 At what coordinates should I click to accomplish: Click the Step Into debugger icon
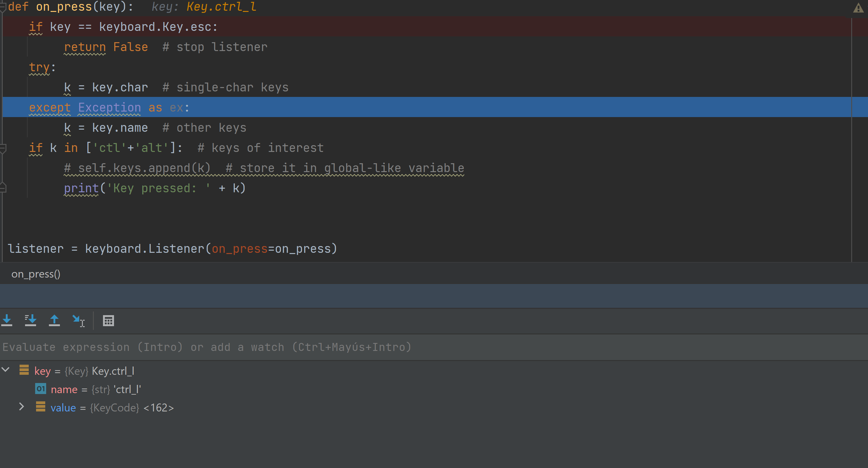pyautogui.click(x=7, y=320)
